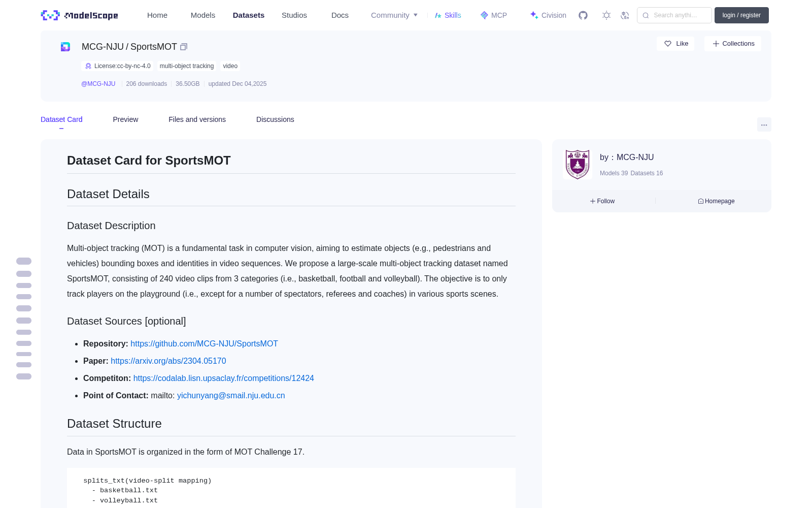The height and width of the screenshot is (508, 812).
Task: Switch to the Preview tab
Action: point(125,119)
